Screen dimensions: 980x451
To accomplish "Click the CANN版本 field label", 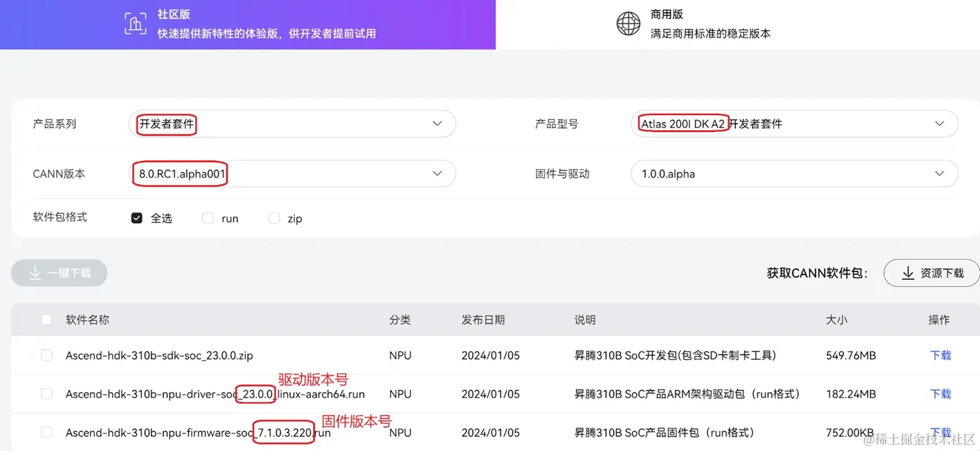I will coord(59,173).
